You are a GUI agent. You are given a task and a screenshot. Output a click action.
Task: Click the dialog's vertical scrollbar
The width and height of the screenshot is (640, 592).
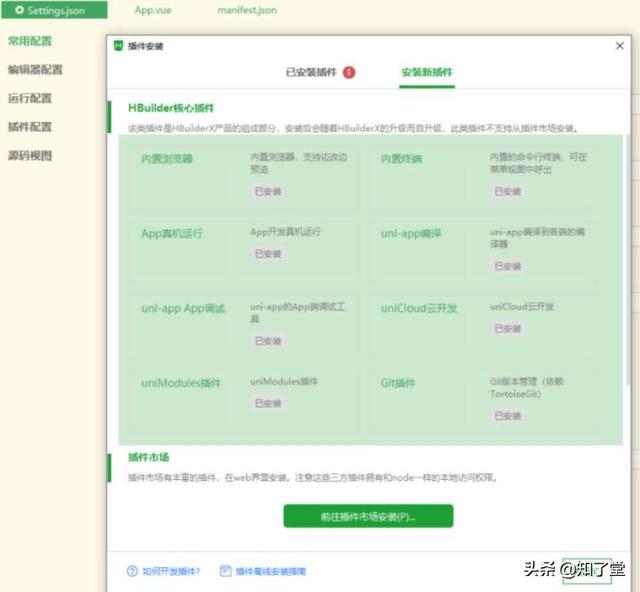628,259
